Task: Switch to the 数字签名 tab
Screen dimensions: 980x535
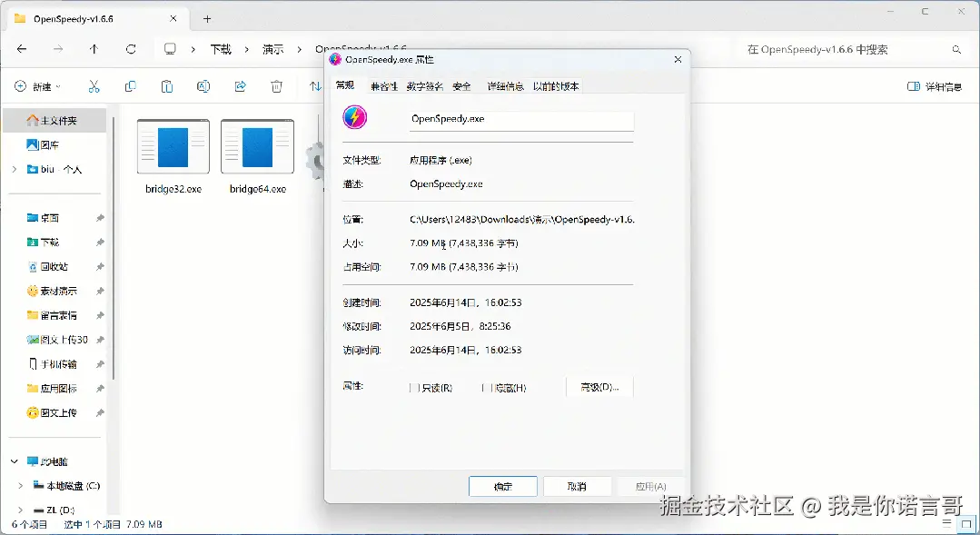Action: point(424,86)
